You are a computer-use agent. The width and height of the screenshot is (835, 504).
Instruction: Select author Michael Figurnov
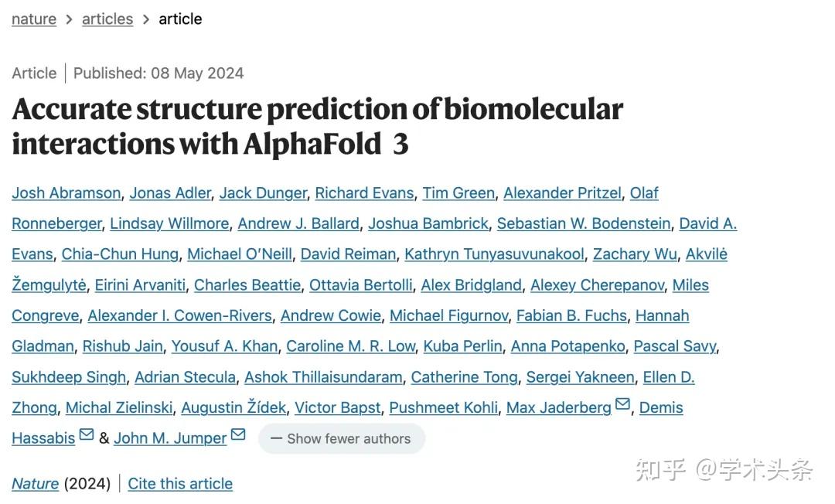pyautogui.click(x=449, y=315)
